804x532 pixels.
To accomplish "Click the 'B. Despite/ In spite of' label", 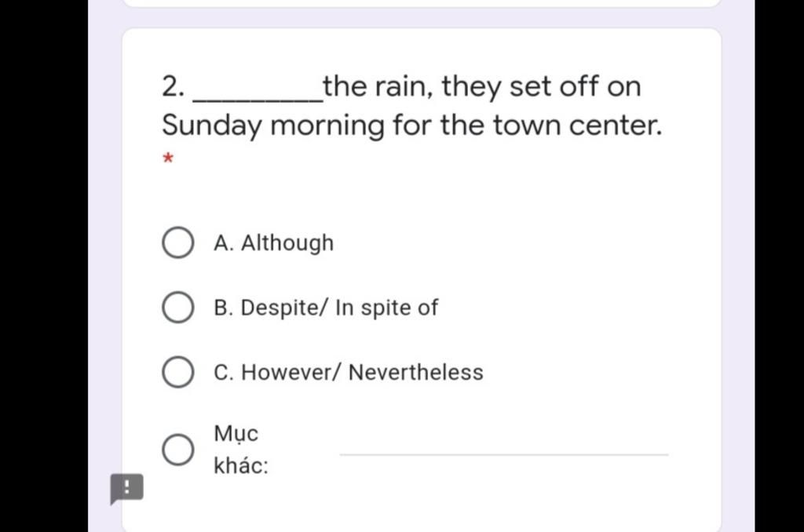I will [325, 308].
